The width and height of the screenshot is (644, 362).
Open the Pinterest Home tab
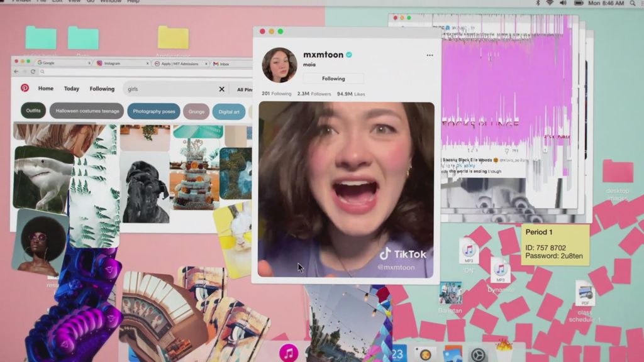click(45, 88)
